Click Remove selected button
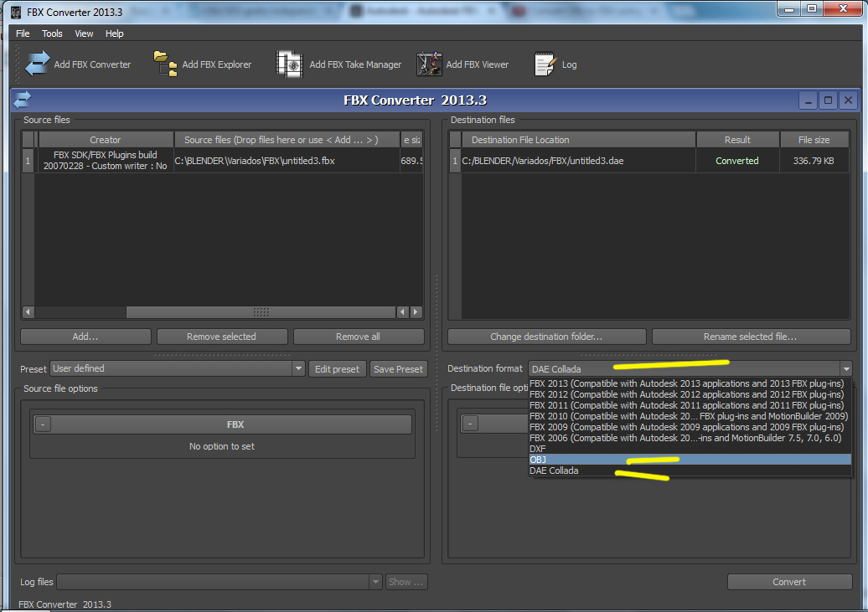 221,337
